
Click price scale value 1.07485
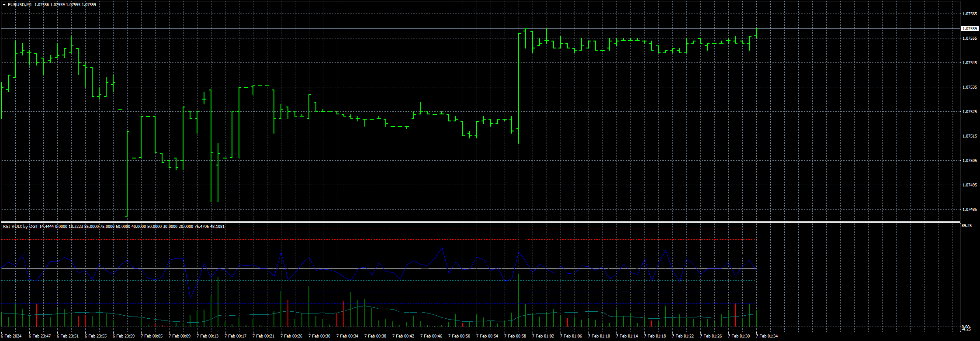click(x=970, y=210)
